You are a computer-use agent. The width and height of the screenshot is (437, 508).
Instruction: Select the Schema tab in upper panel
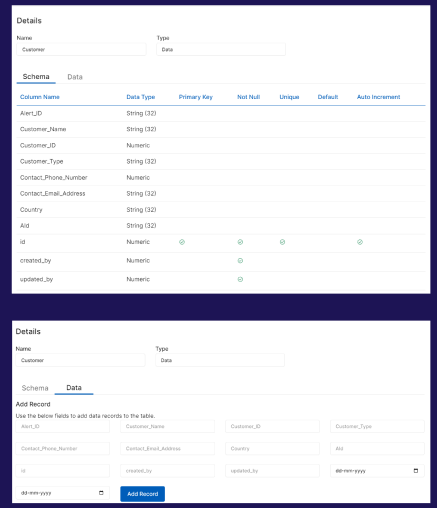pyautogui.click(x=36, y=77)
